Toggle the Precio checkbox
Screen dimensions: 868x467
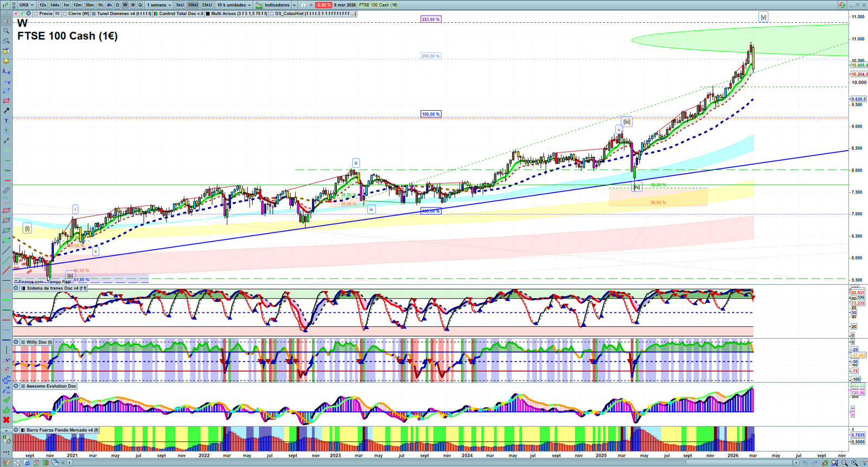click(x=36, y=14)
